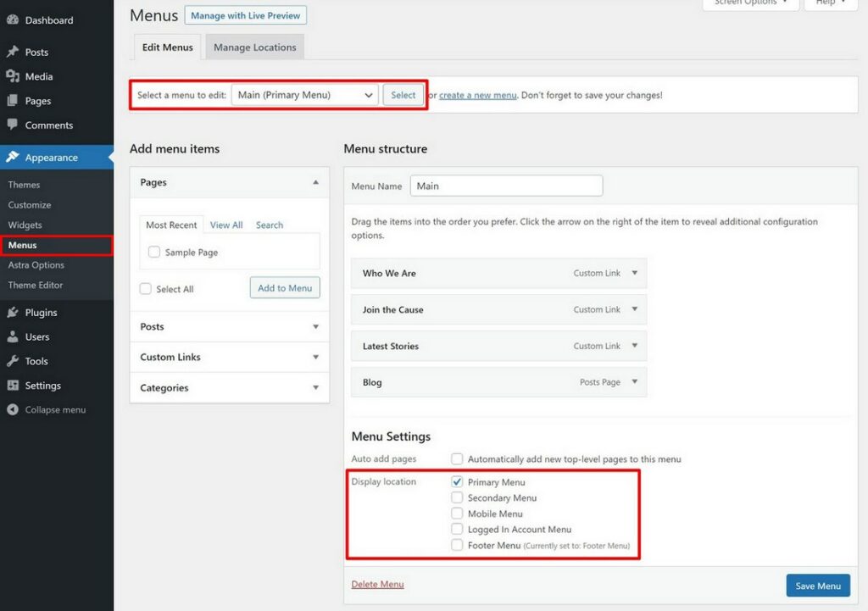868x611 pixels.
Task: Select the View All pages tab
Action: pos(226,225)
